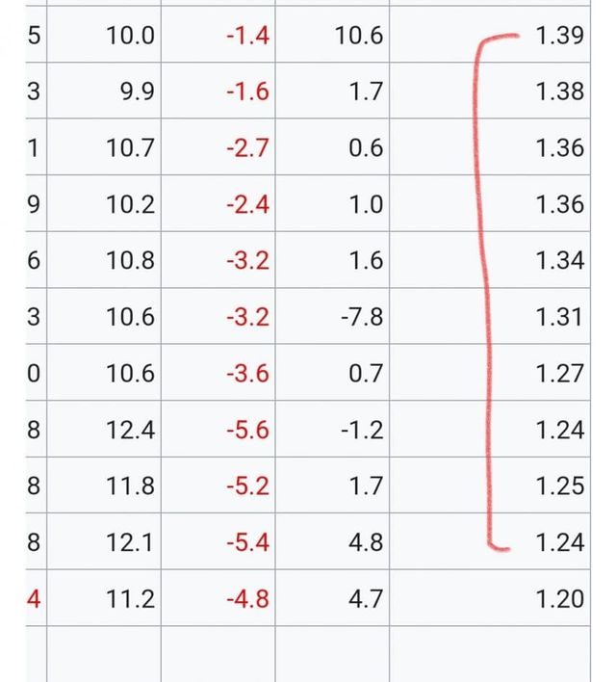Screen dimensions: 616x682
Task: Click the red -3.6 value
Action: tap(246, 373)
